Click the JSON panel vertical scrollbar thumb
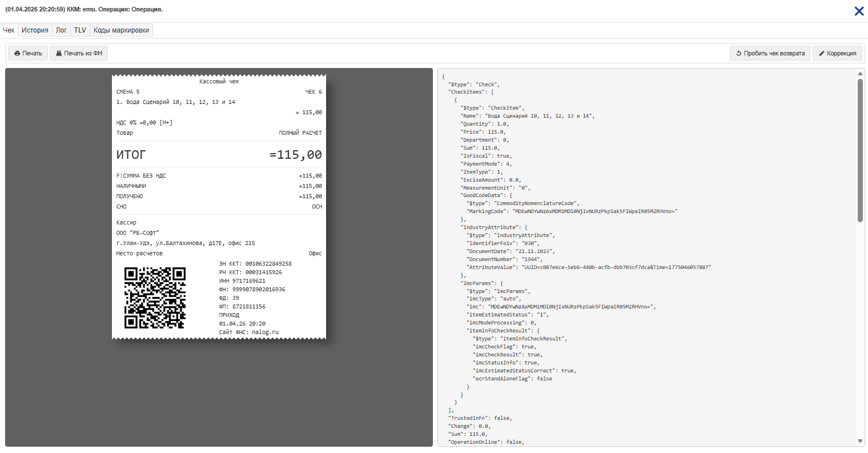Screen dimensions: 868x453 pos(860,149)
